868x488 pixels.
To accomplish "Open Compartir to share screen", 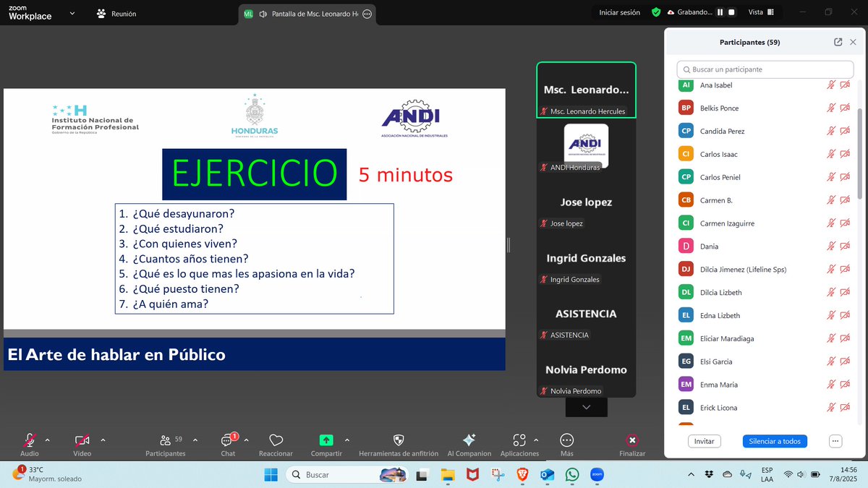I will (325, 441).
